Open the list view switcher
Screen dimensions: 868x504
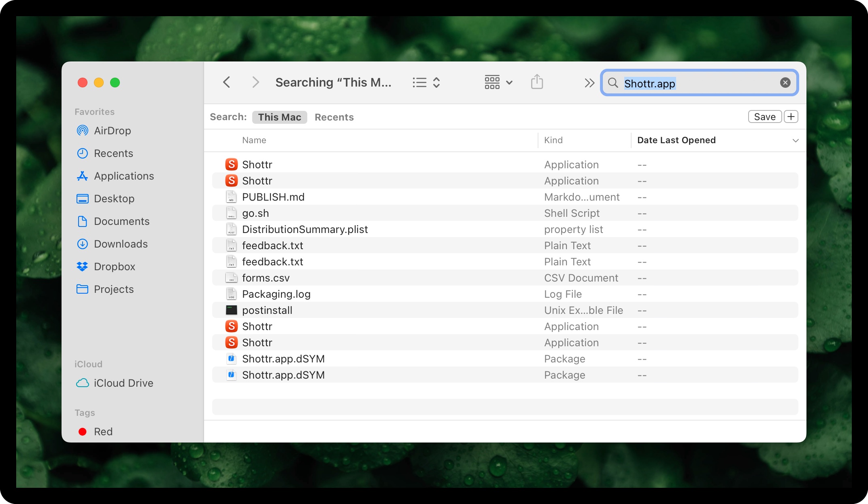point(426,83)
